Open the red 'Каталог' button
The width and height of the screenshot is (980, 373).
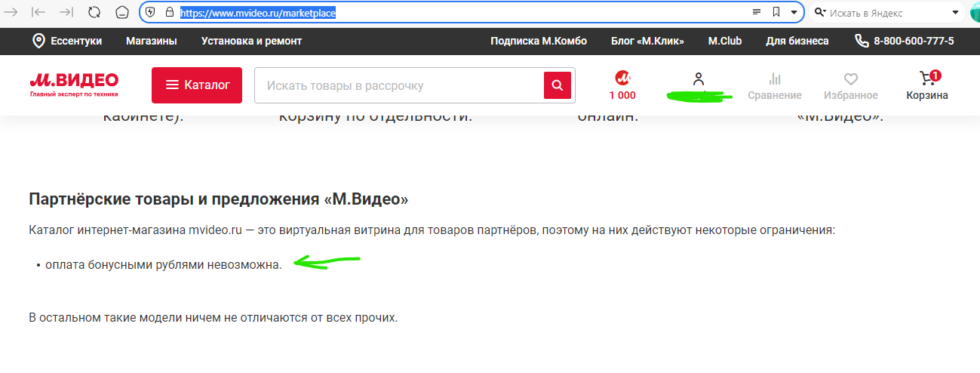point(197,85)
